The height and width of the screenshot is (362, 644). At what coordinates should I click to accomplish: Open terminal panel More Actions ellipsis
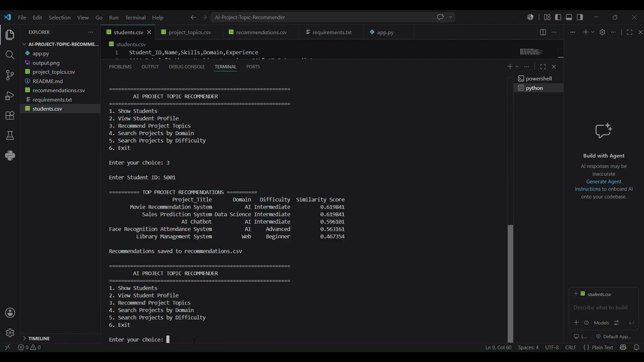pos(527,66)
